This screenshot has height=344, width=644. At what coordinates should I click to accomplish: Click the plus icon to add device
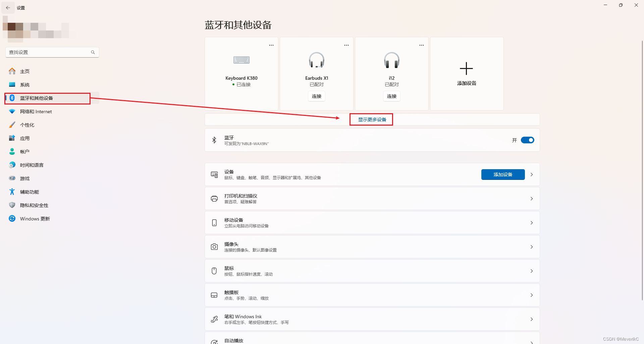[x=466, y=68]
